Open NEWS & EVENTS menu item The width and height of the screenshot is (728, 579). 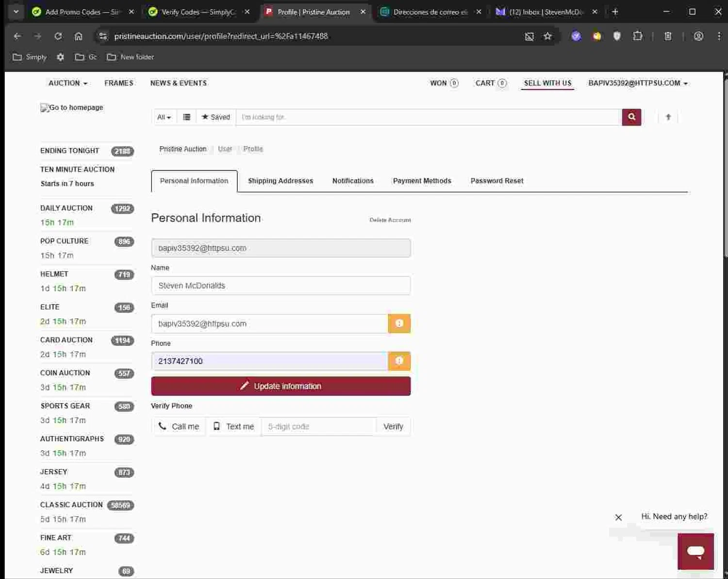point(179,83)
